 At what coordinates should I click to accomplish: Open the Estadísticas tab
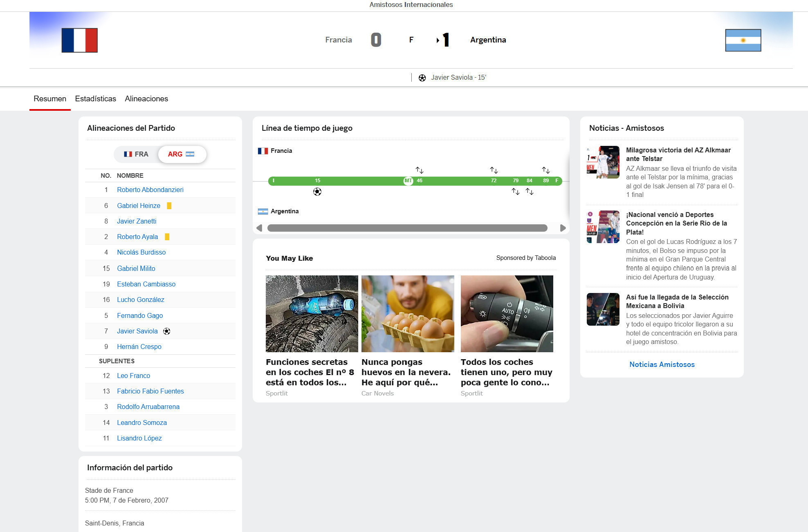95,98
